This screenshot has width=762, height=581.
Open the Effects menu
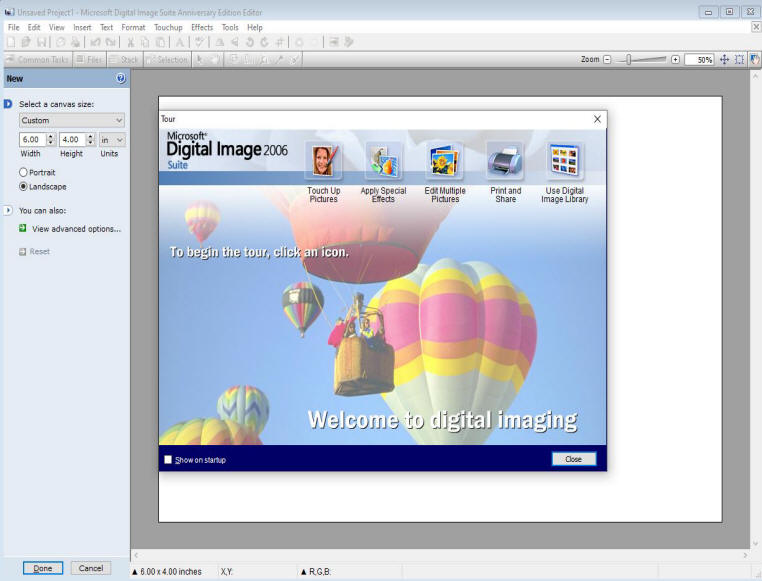tap(202, 27)
